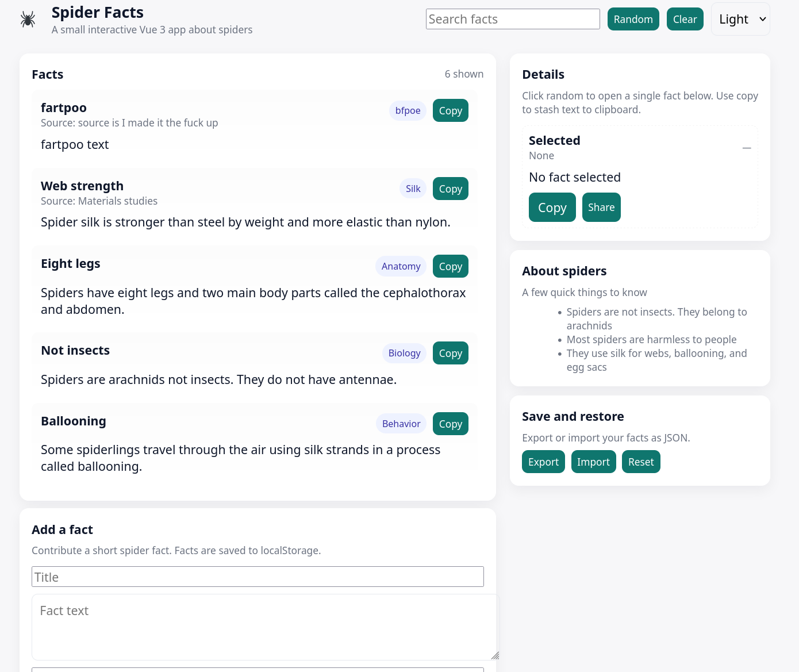
Task: Click the About spiders heading
Action: point(564,271)
